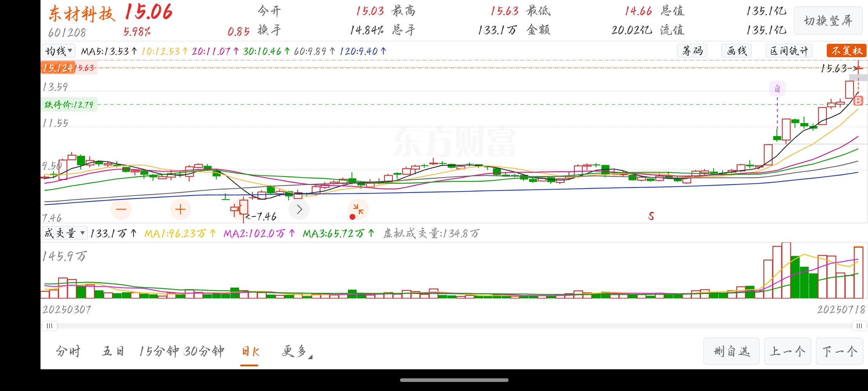Tap the 跌停价:12.79 limit-down label
868x391 pixels.
pyautogui.click(x=69, y=105)
